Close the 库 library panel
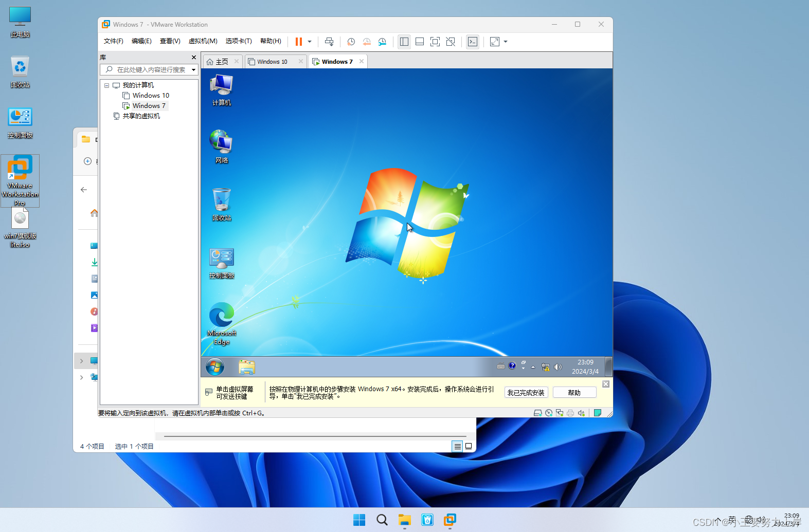The width and height of the screenshot is (809, 532). (x=194, y=57)
